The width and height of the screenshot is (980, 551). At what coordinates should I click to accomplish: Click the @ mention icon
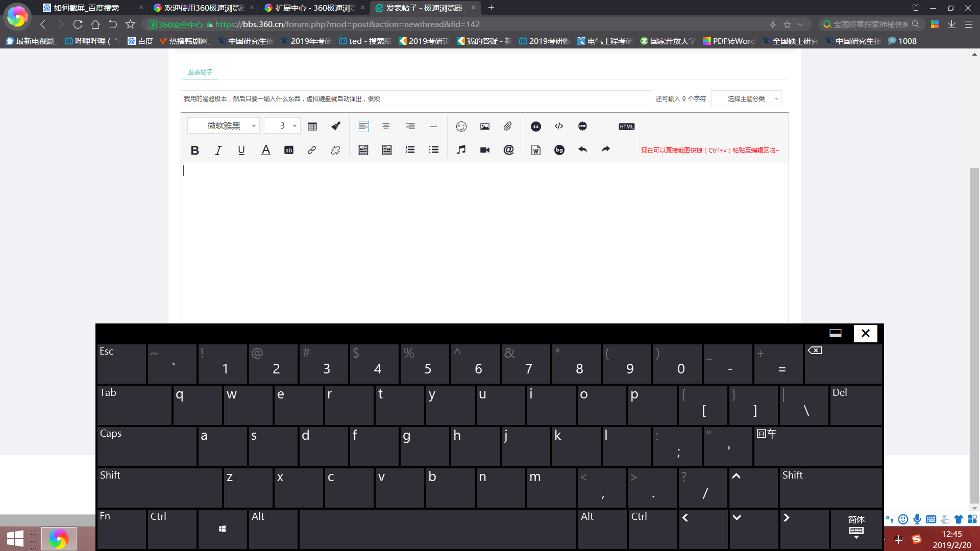(508, 150)
